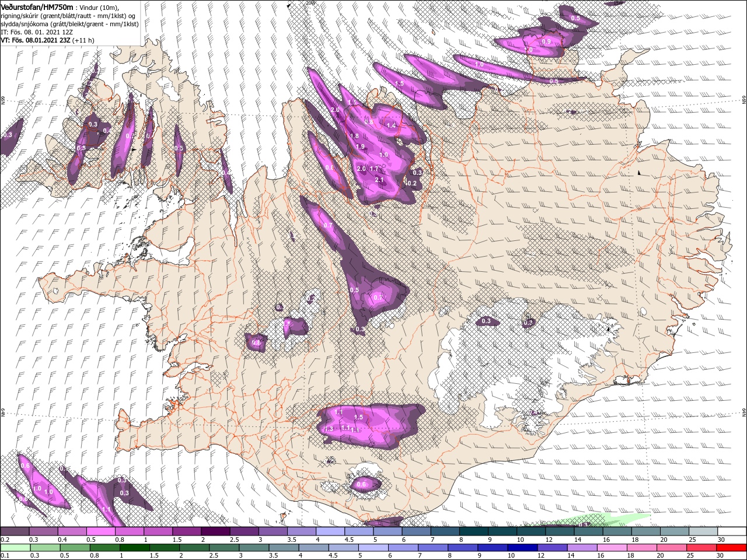The width and height of the screenshot is (747, 560).
Task: Click the 'IT: Fös. 08. 01. 2021 12Z' line
Action: tap(37, 32)
